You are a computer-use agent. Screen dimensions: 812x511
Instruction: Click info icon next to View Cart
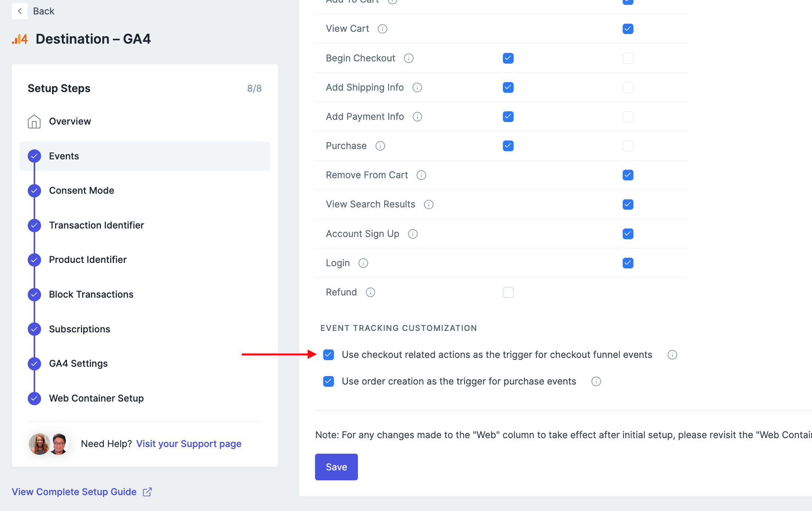tap(382, 29)
